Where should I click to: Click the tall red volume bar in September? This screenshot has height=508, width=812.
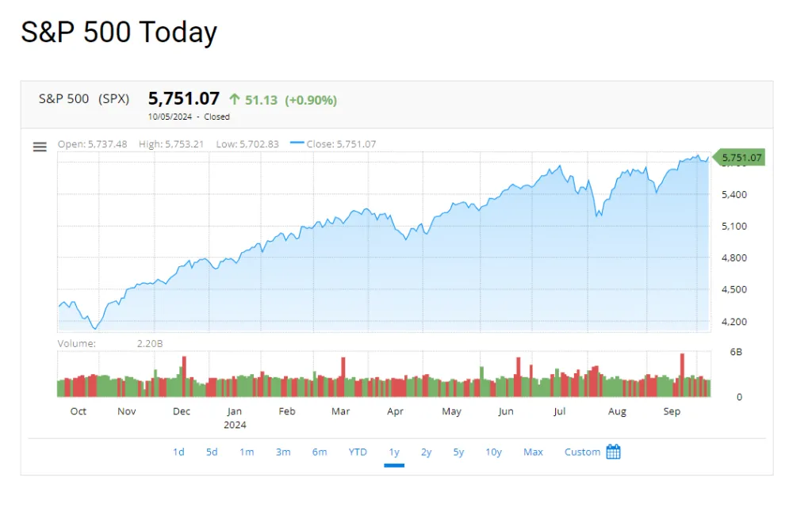(682, 375)
